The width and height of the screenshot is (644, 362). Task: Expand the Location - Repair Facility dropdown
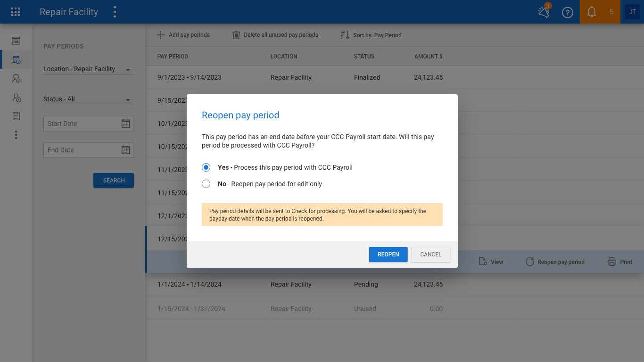point(89,69)
